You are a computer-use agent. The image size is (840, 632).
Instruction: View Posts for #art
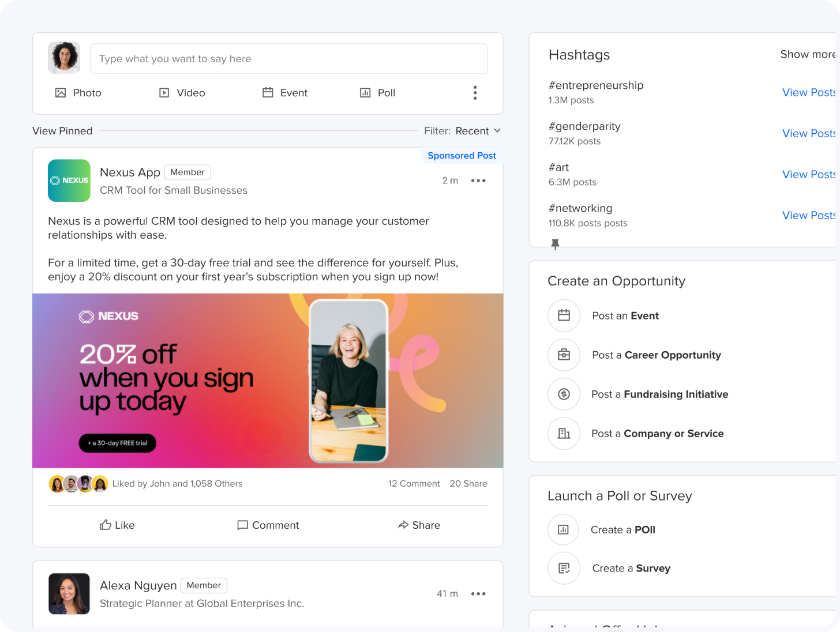pyautogui.click(x=809, y=174)
